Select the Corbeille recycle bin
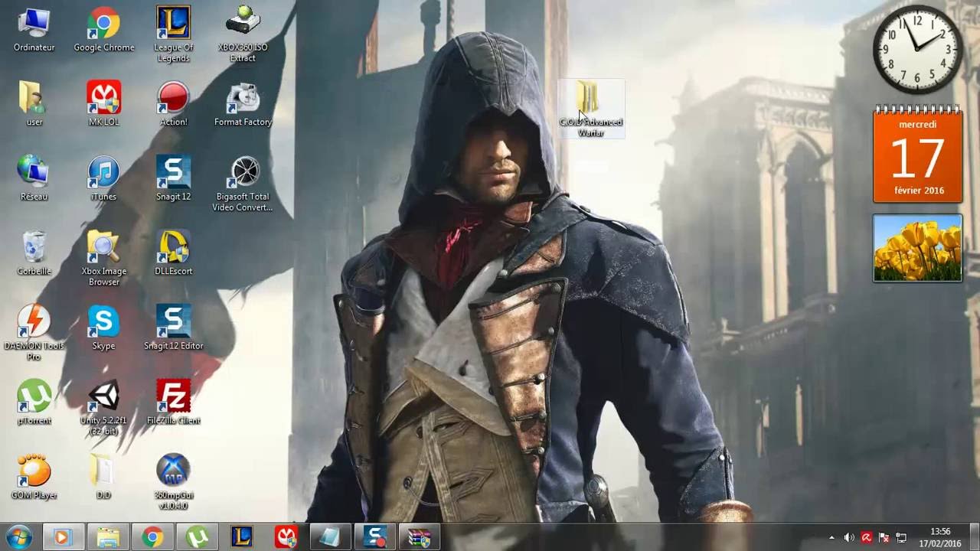 click(34, 254)
